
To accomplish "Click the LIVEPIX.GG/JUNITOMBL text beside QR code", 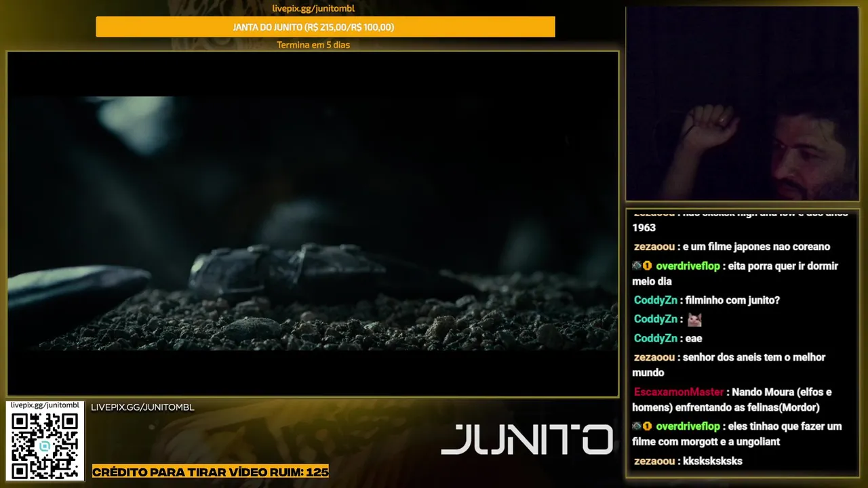I will coord(142,407).
